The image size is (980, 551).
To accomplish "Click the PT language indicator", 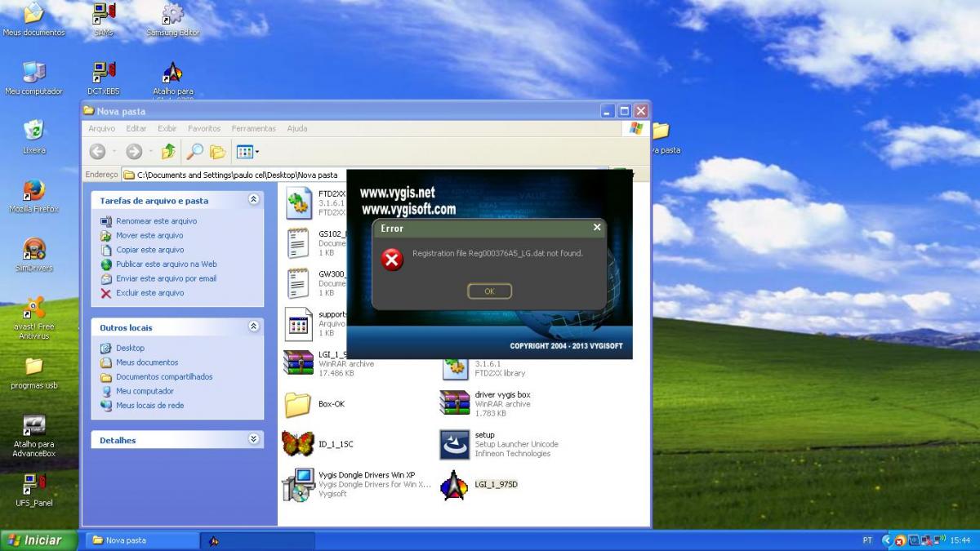I will click(866, 540).
